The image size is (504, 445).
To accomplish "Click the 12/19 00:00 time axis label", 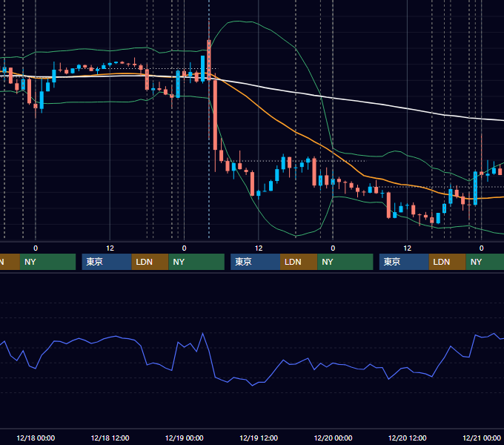I will [184, 438].
